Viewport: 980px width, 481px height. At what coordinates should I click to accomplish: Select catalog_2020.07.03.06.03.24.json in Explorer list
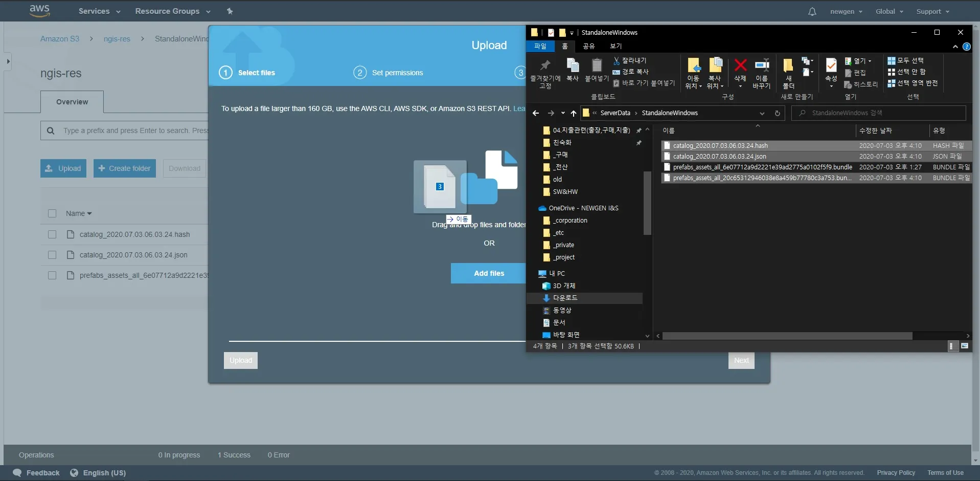coord(816,157)
